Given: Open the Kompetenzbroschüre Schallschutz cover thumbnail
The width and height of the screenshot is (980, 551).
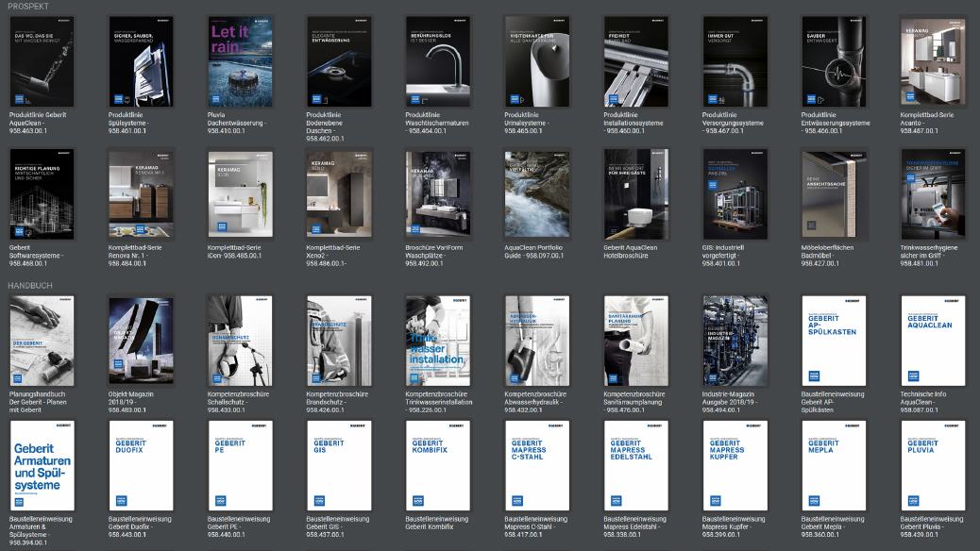Looking at the screenshot, I should click(x=240, y=342).
